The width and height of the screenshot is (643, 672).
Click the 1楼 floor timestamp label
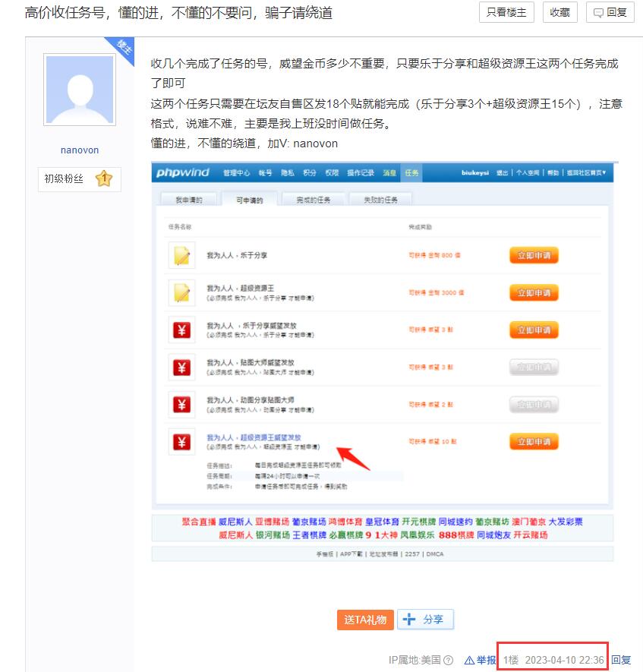[553, 660]
